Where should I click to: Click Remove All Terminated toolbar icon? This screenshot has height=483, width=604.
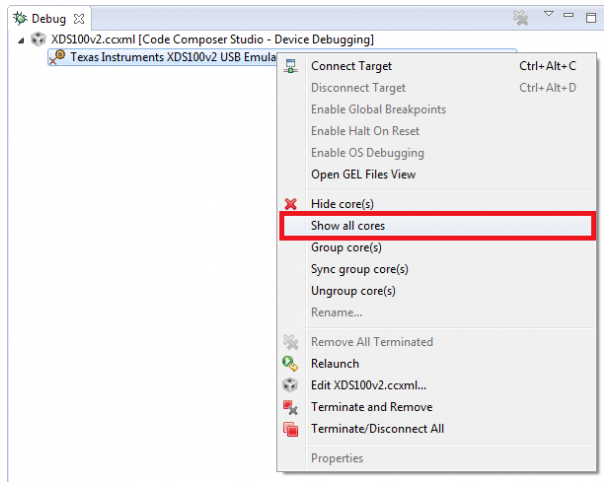tap(520, 18)
